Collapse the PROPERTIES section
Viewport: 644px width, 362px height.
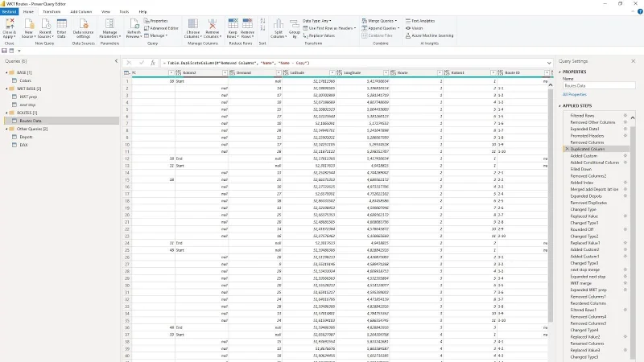(559, 72)
